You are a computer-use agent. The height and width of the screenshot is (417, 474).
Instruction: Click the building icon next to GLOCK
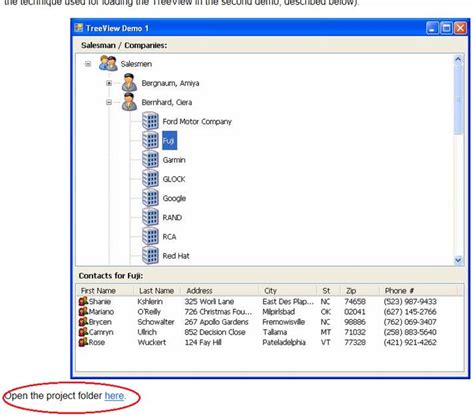(150, 179)
